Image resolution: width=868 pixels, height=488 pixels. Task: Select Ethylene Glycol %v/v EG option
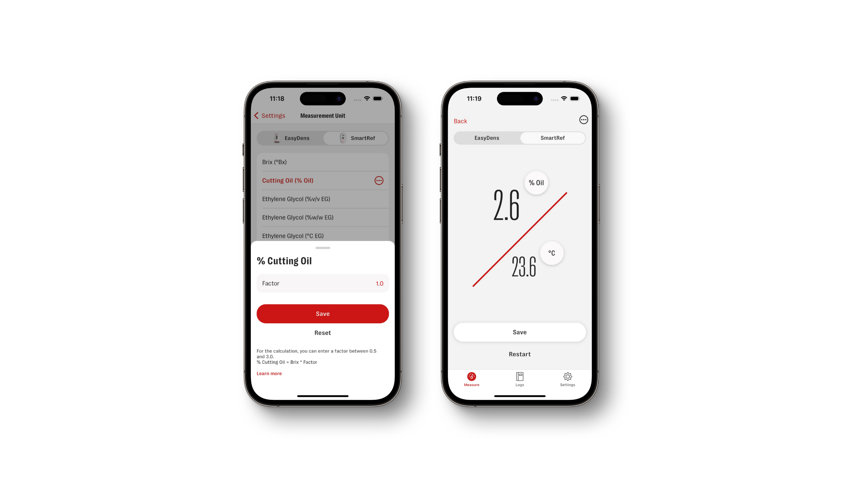tap(296, 199)
